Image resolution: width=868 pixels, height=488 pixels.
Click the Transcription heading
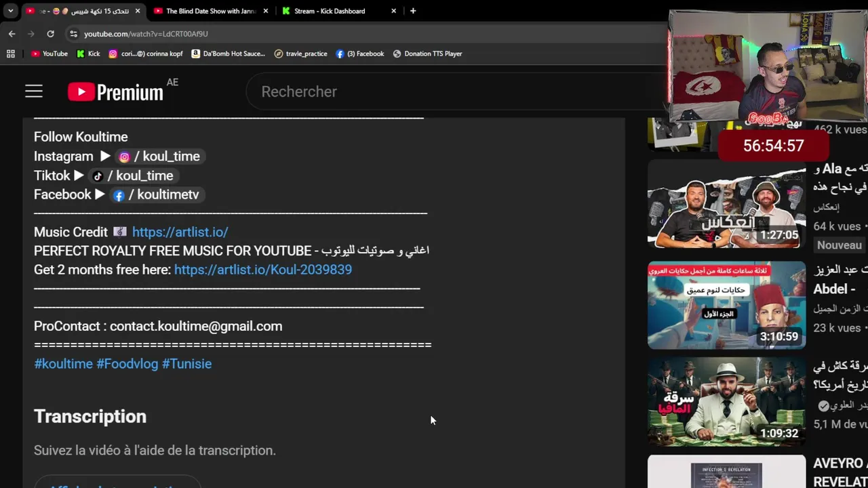90,416
